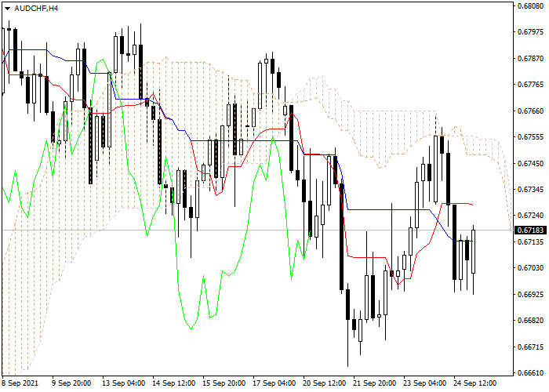Click the 0.66715 price scale label
This screenshot has height=392, width=549.
click(x=531, y=347)
